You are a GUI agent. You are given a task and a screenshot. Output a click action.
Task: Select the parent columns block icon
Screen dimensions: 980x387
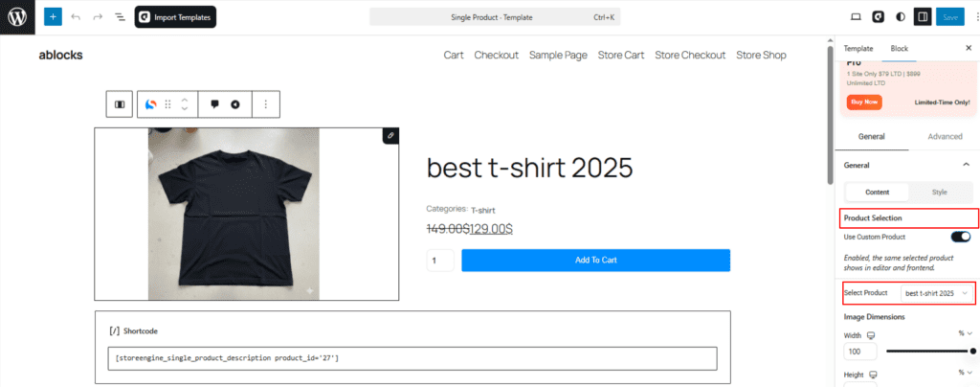click(x=120, y=104)
